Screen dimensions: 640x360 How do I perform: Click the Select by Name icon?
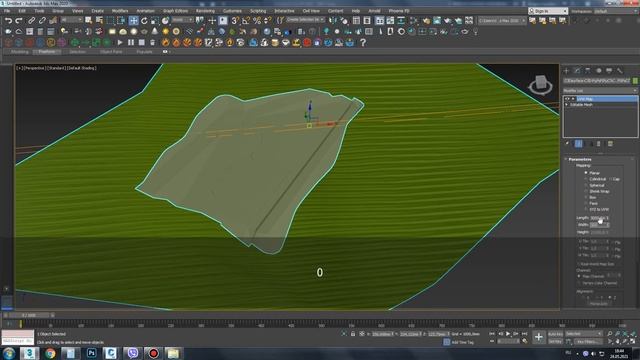99,20
